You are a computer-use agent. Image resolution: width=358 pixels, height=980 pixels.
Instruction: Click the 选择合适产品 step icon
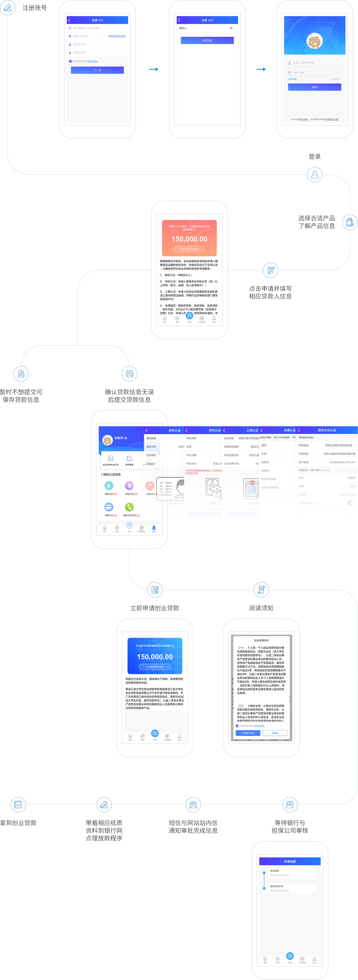point(350,222)
